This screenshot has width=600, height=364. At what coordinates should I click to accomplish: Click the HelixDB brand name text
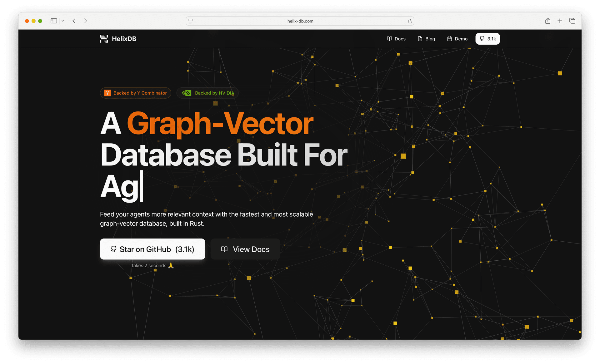point(124,39)
